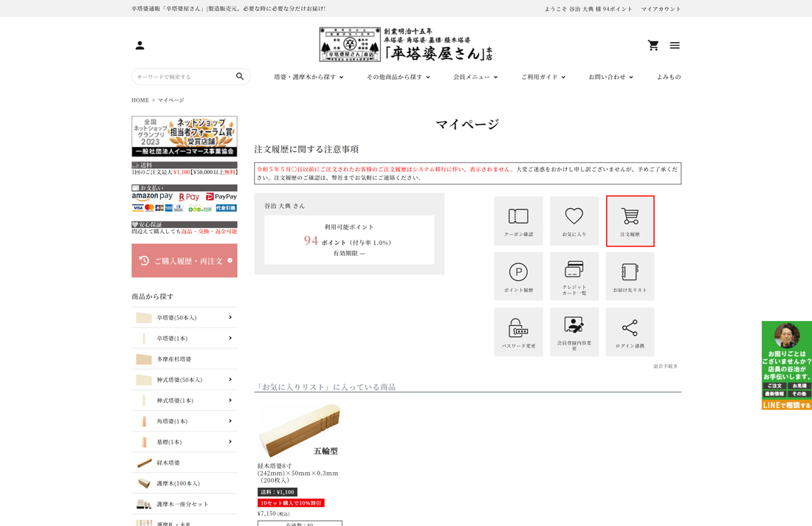Click その他 in support widget
The image size is (812, 526).
(799, 393)
